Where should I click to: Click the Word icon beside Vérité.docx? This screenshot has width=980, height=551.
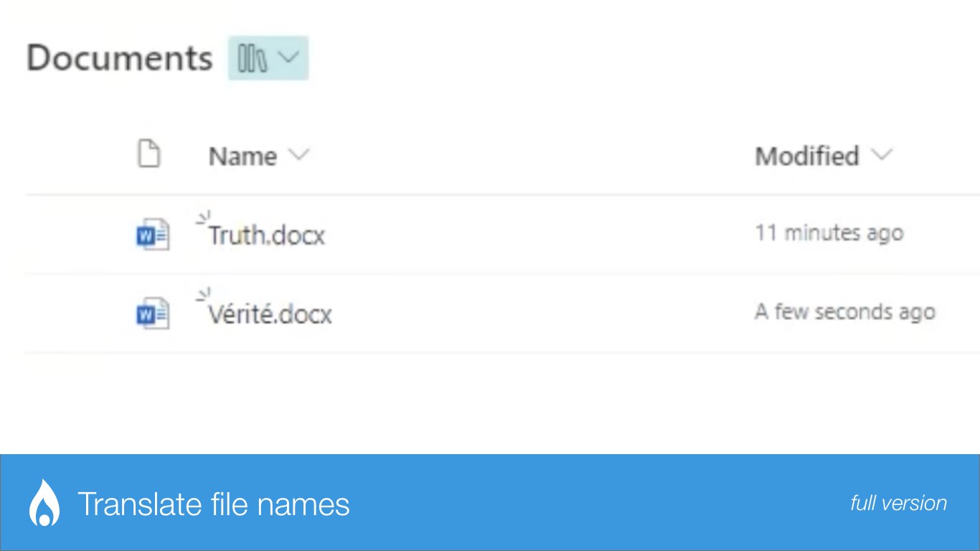pyautogui.click(x=152, y=314)
